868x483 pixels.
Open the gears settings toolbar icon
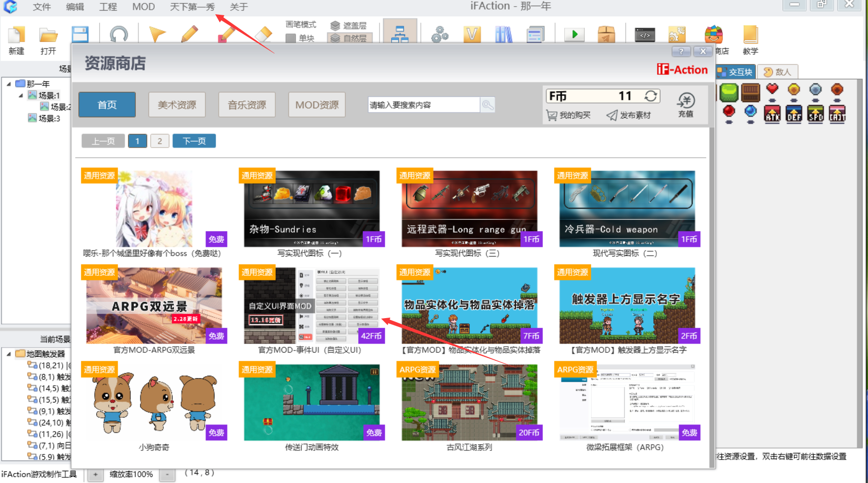[x=440, y=35]
